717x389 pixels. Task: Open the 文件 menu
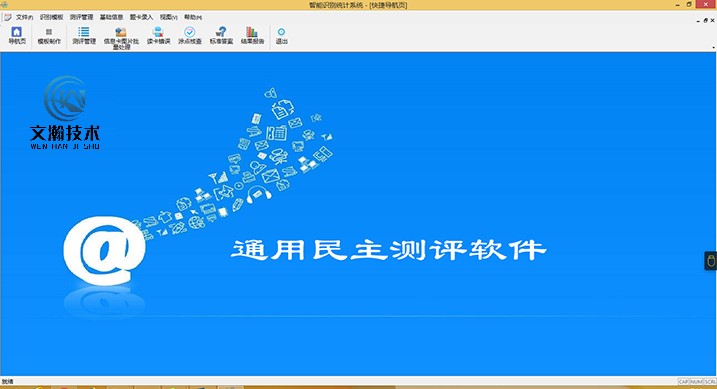25,17
